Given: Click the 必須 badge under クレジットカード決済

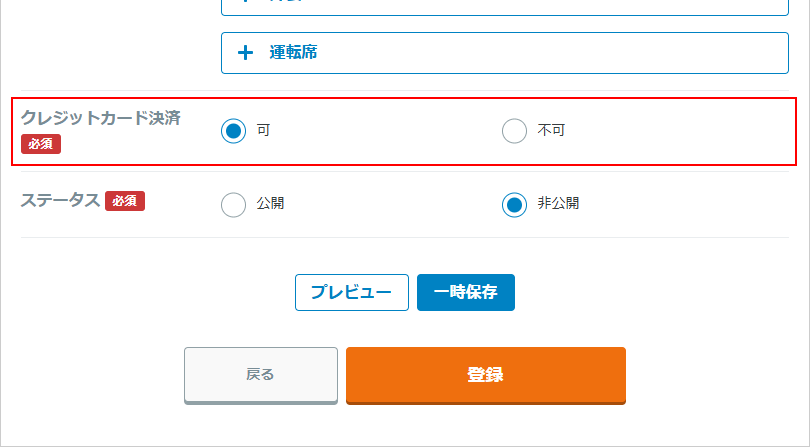Looking at the screenshot, I should [41, 144].
